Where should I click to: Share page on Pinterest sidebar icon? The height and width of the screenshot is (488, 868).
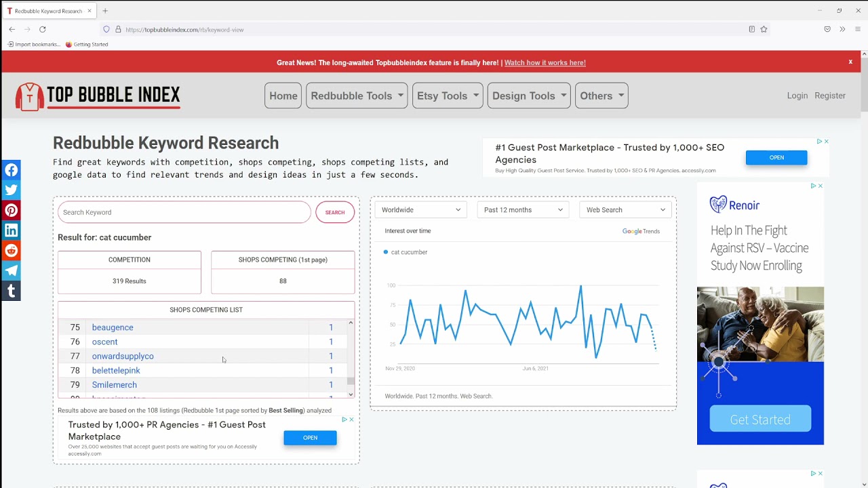pyautogui.click(x=11, y=210)
